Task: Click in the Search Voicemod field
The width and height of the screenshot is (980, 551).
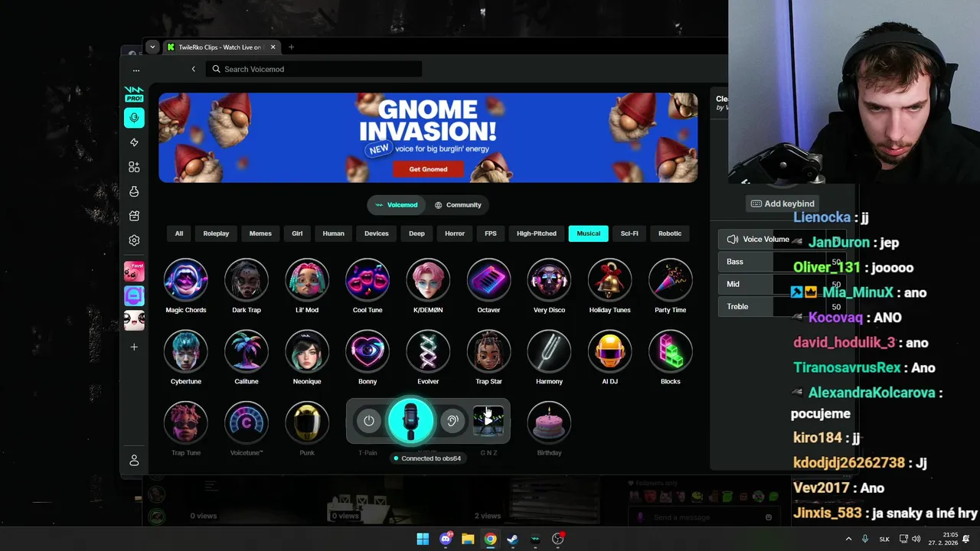Action: tap(314, 69)
